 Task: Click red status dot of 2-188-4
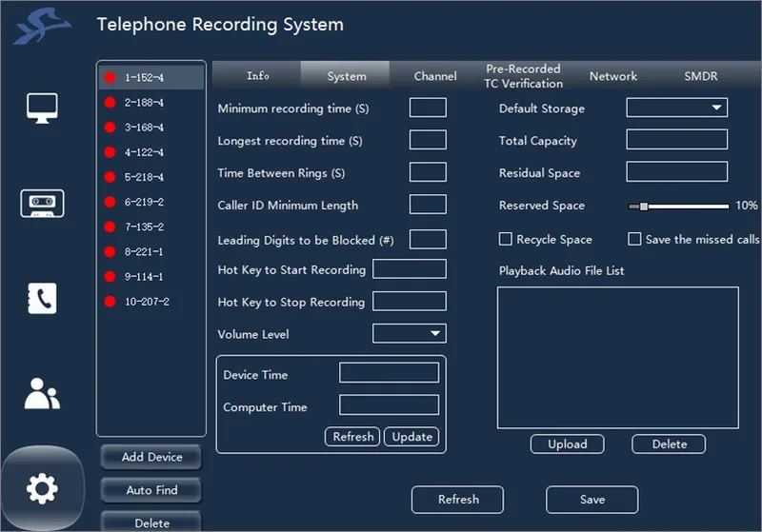tap(110, 103)
